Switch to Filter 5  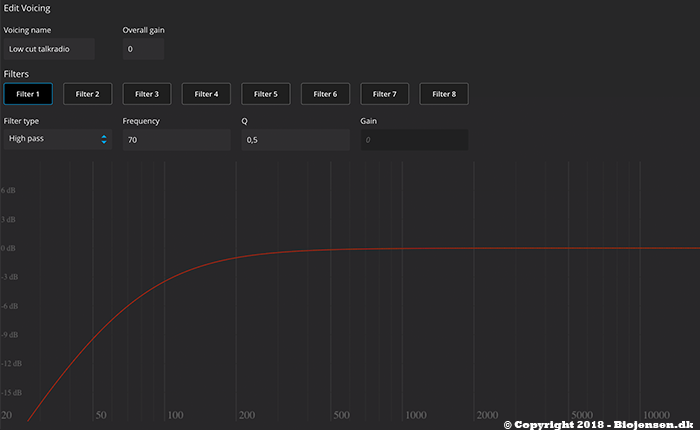266,94
